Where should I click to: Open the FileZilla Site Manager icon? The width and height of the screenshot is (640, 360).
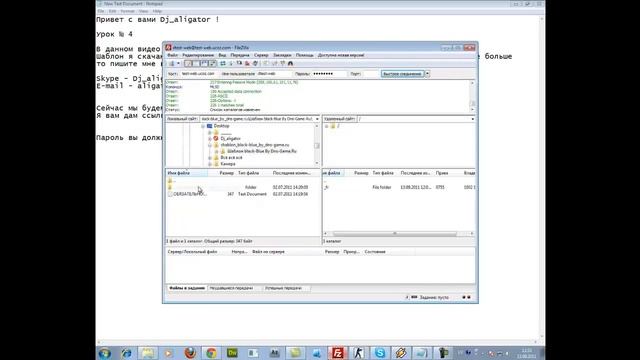pyautogui.click(x=172, y=63)
